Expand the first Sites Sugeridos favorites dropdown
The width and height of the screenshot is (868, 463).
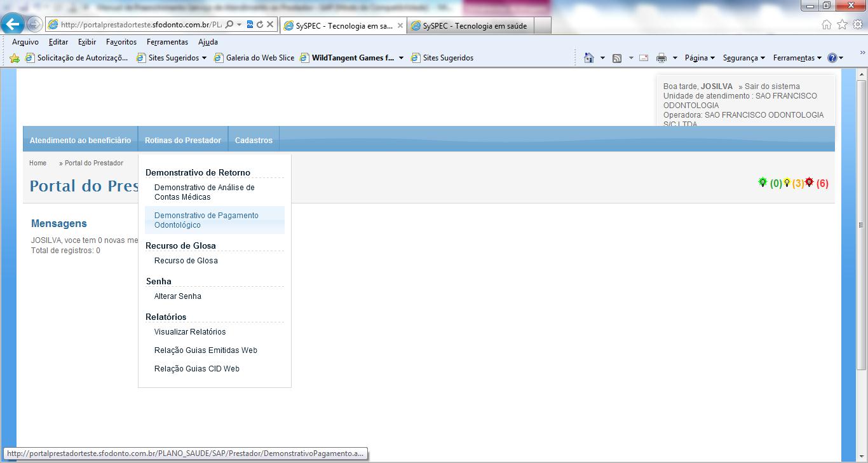[204, 58]
